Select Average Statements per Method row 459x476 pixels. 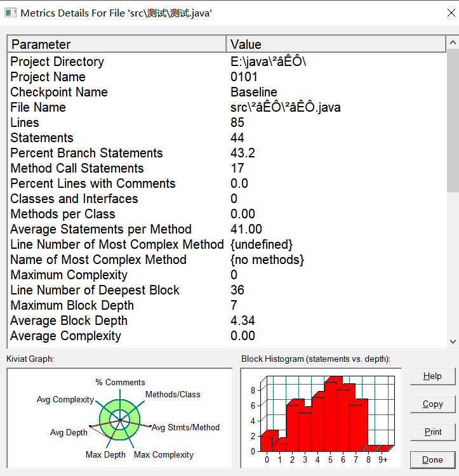point(227,229)
